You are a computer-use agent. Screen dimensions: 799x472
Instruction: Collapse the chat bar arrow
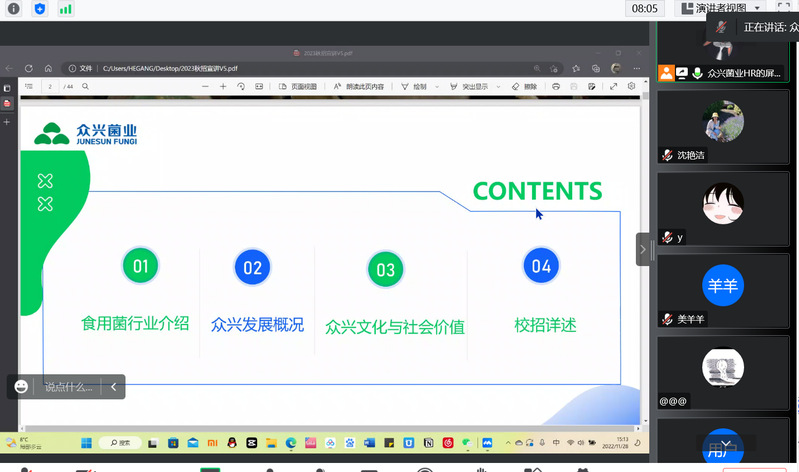(114, 387)
